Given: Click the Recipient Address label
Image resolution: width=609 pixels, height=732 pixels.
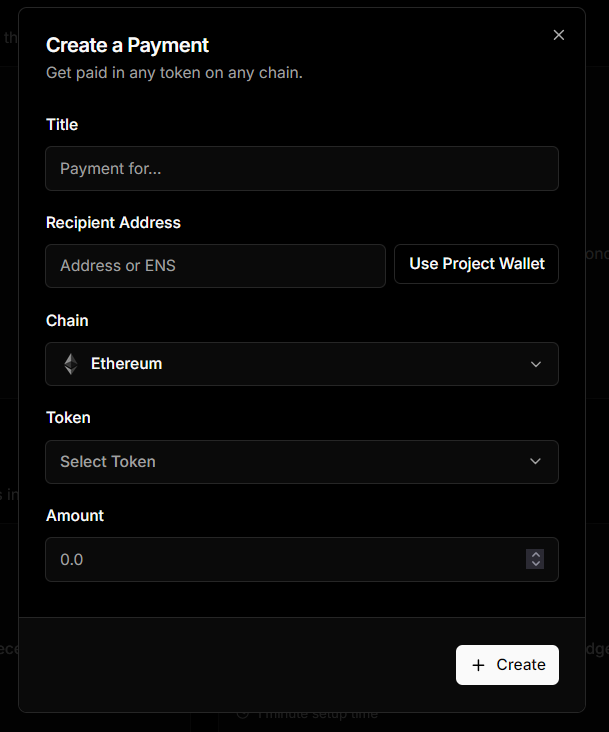Looking at the screenshot, I should (x=113, y=222).
